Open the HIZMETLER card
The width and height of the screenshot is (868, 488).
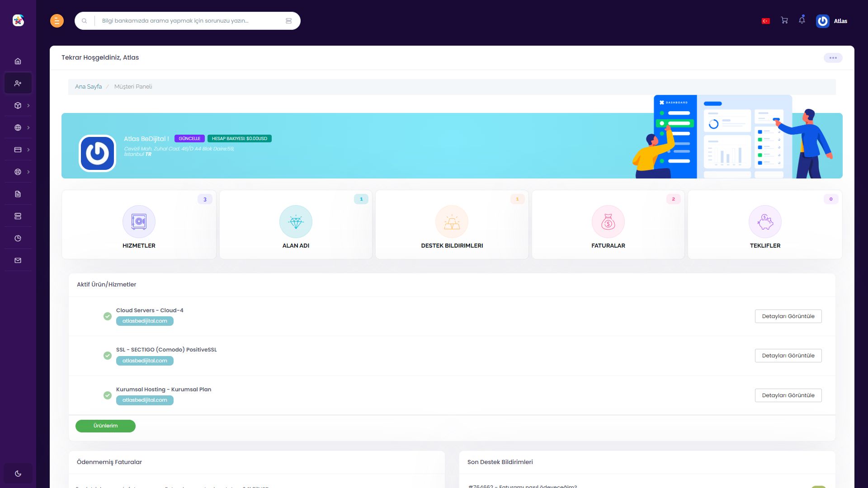139,225
